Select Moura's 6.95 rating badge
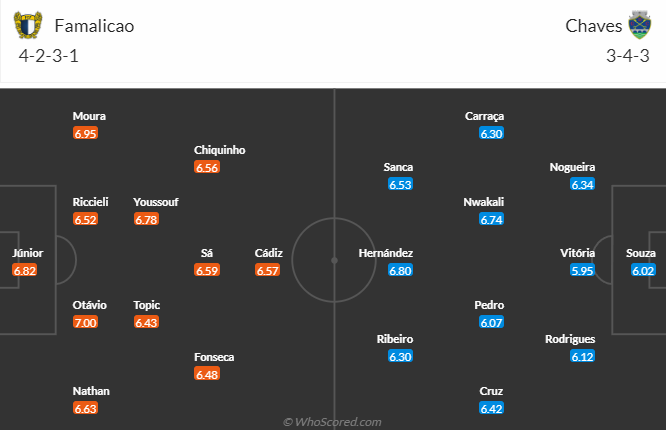 pos(86,133)
